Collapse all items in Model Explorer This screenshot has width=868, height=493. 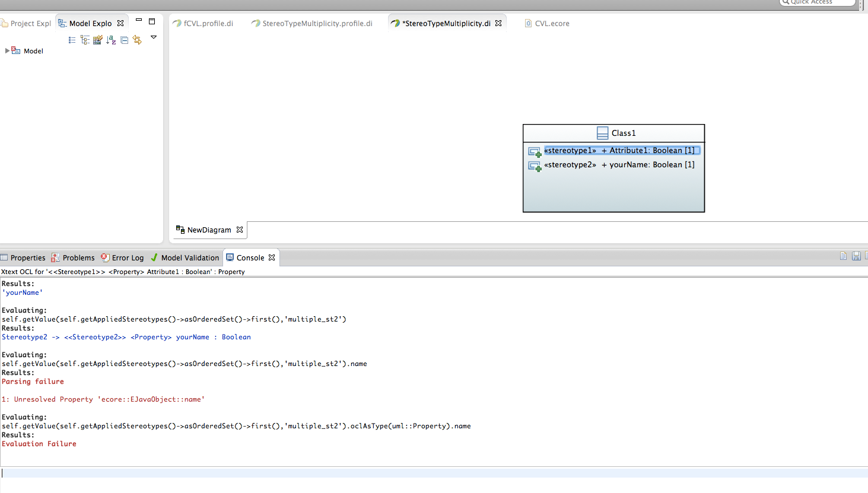[124, 40]
